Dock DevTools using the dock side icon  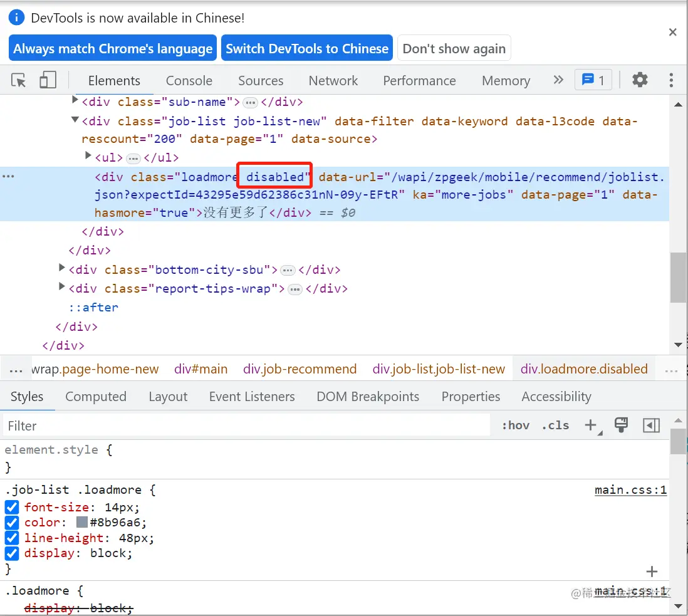tap(651, 425)
